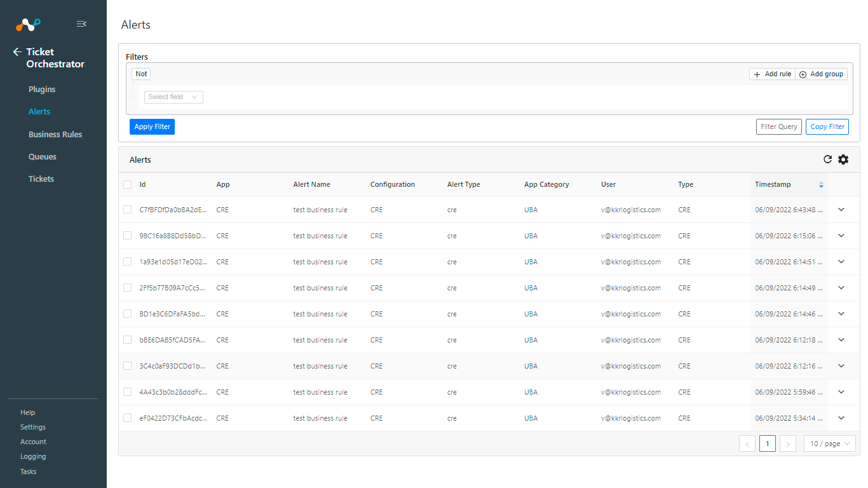
Task: Expand row with timestamp 6:15:06
Action: coord(841,236)
